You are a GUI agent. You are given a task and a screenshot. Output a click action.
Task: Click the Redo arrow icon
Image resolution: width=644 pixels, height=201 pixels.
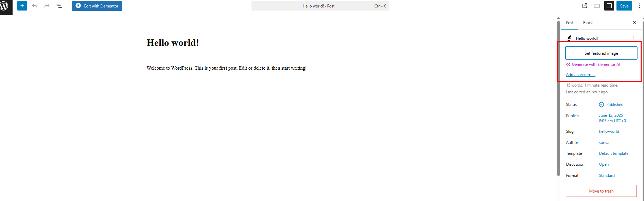coord(47,6)
